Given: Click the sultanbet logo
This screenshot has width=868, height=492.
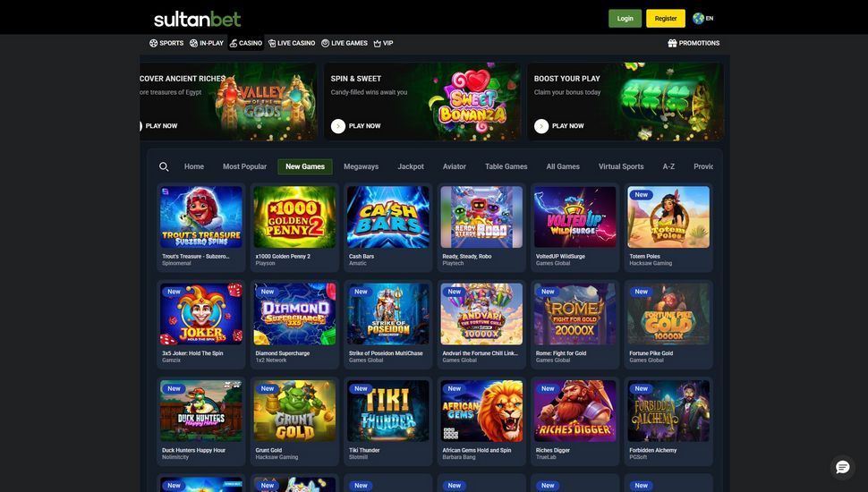Looking at the screenshot, I should tap(197, 20).
